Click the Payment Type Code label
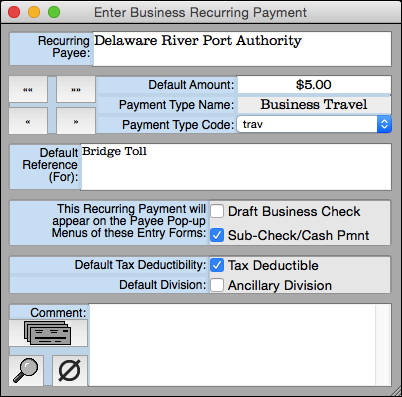The height and width of the screenshot is (397, 402). coord(178,125)
